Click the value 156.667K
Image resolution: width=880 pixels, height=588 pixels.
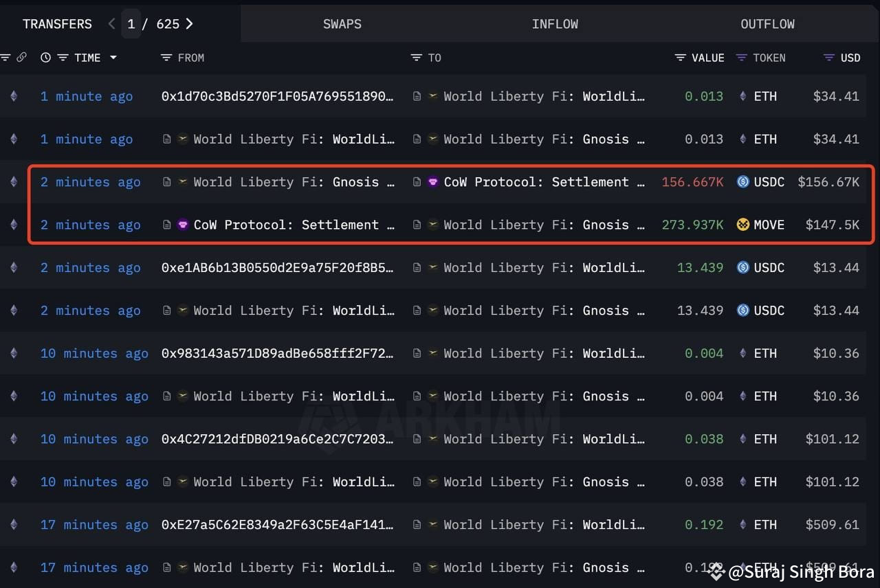pyautogui.click(x=692, y=182)
